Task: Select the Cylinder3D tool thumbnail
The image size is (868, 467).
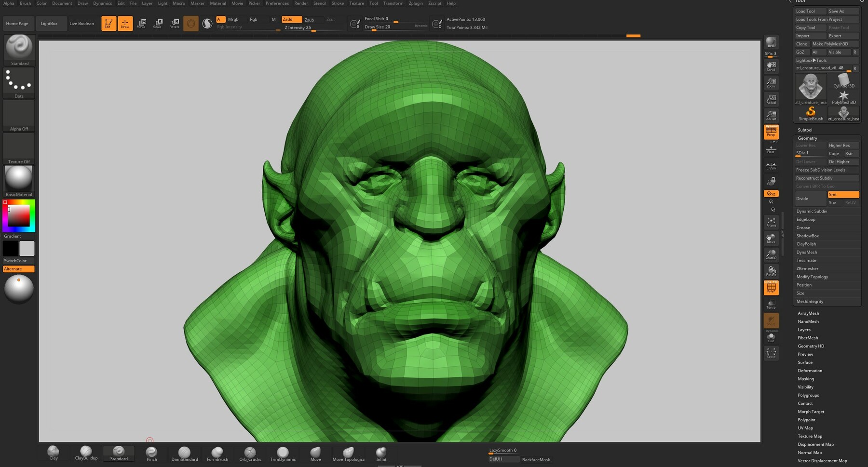Action: click(843, 80)
